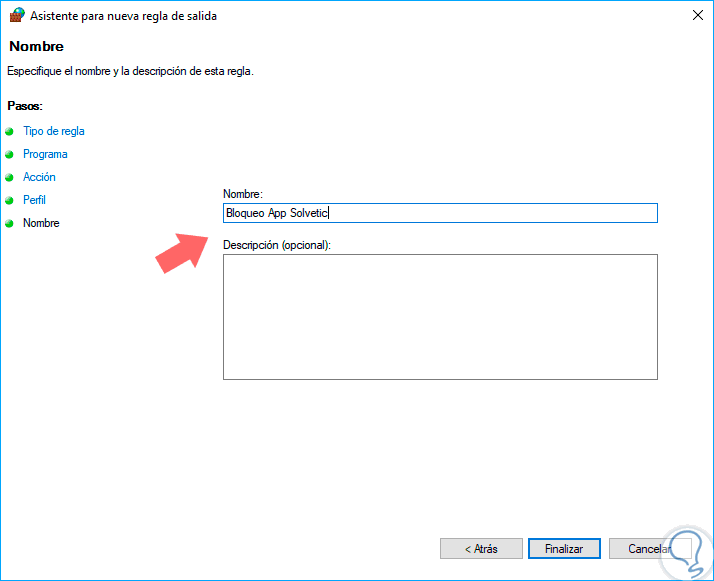This screenshot has width=714, height=581.
Task: Click the firewall wizard icon in title bar
Action: click(x=15, y=16)
